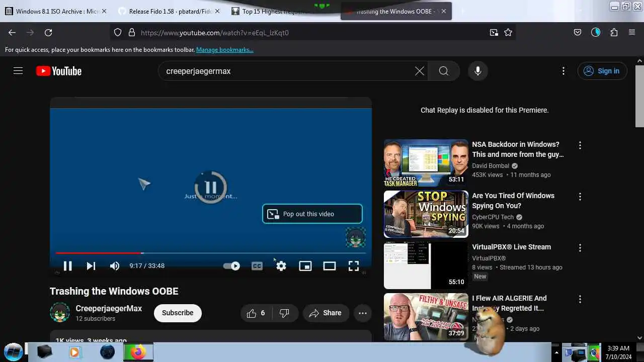Open YouTube settings three-dot menu
This screenshot has height=362, width=644.
click(563, 71)
